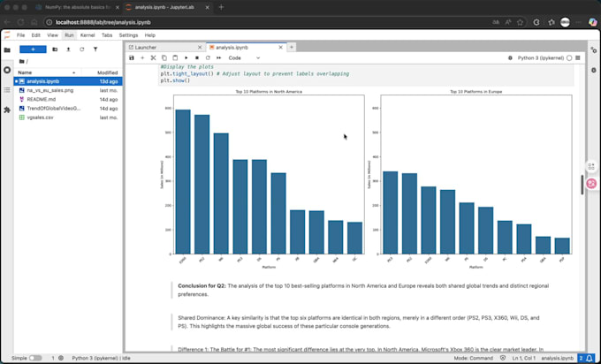Click the upload files icon
601x364 pixels.
[x=68, y=49]
